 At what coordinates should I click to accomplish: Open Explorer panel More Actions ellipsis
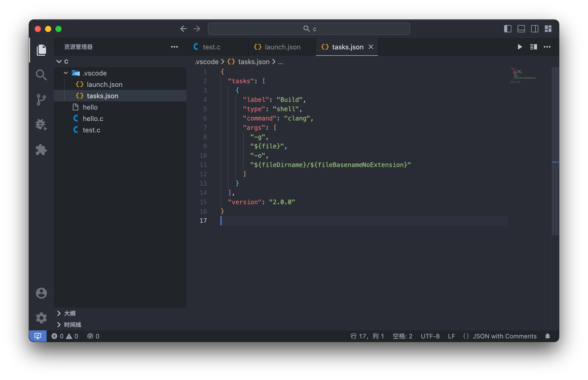(x=174, y=47)
